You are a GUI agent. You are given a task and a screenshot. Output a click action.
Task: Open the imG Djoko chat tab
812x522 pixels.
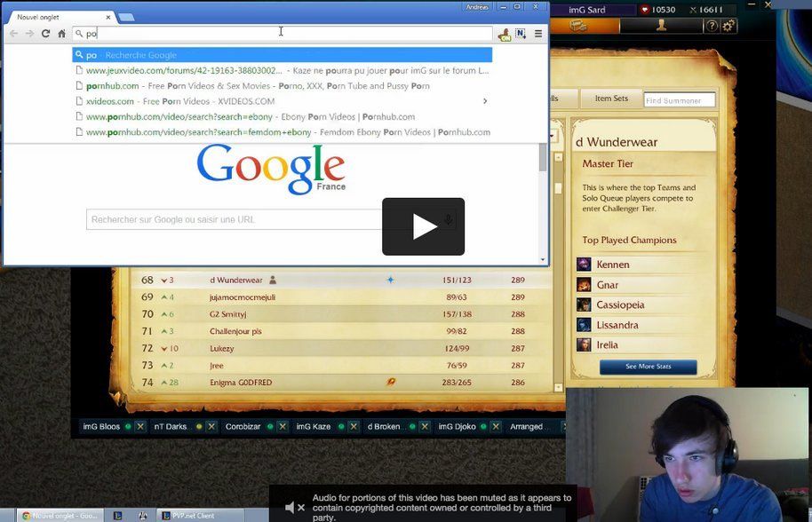(457, 426)
